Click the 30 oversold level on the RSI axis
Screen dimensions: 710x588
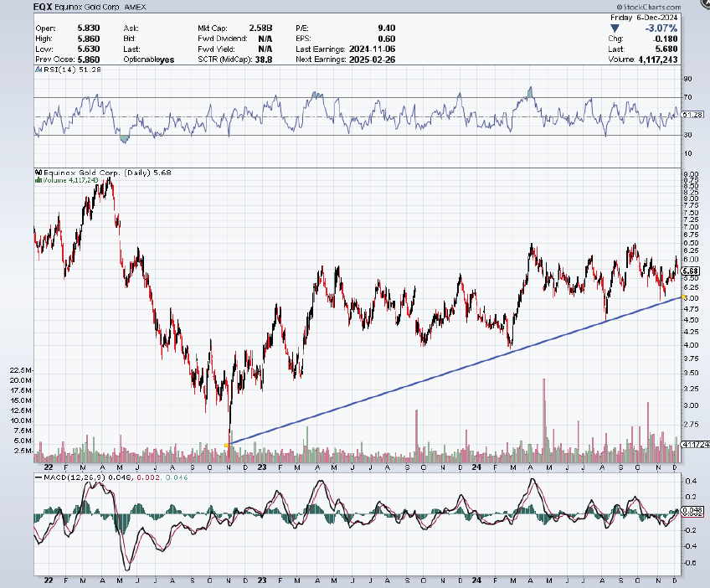pos(688,135)
